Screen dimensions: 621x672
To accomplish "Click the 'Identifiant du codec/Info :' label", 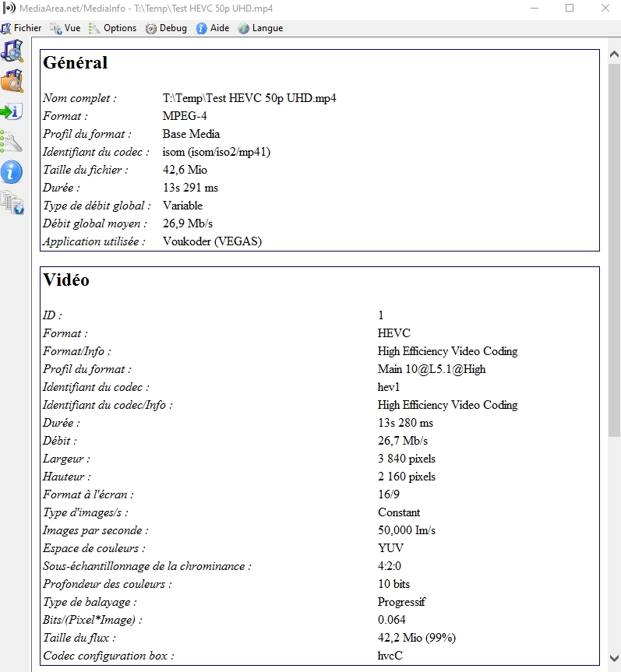I will click(x=108, y=405).
